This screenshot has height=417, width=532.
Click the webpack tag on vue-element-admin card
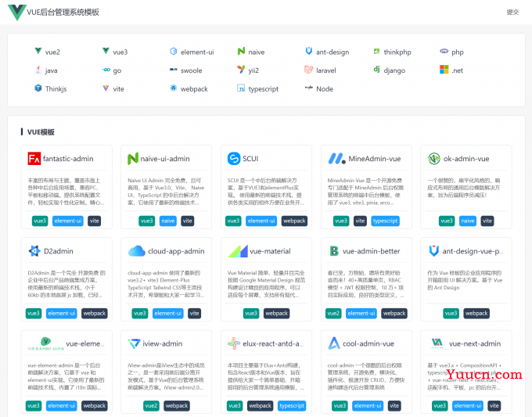point(95,406)
